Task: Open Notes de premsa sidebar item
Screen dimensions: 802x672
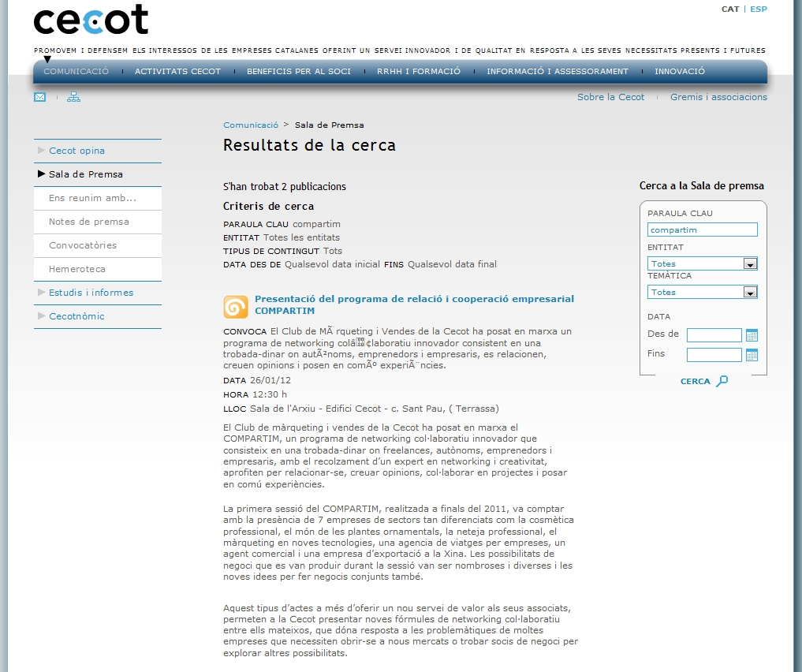Action: click(89, 222)
